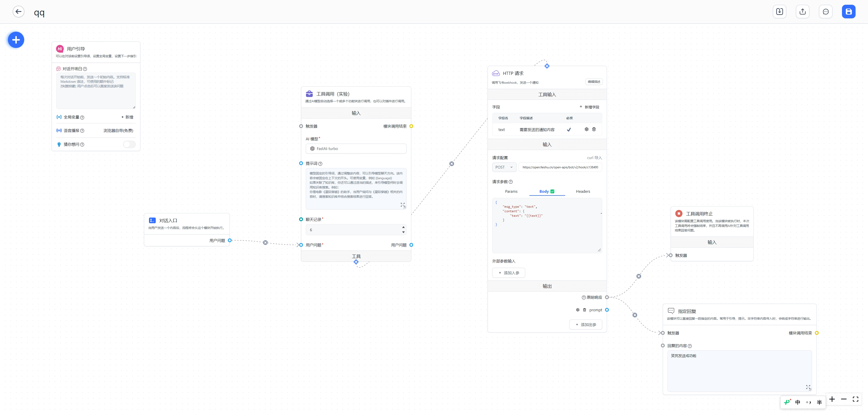Click the export upload icon
868x412 pixels.
tap(802, 12)
